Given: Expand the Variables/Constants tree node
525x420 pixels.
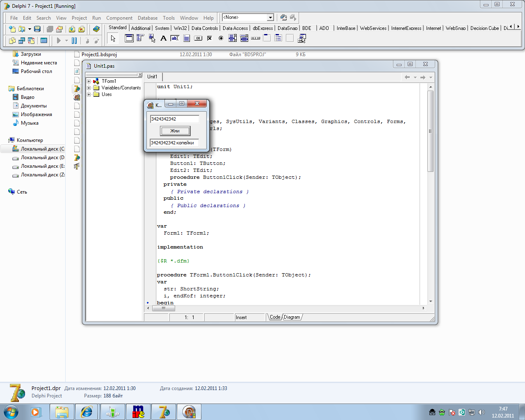Looking at the screenshot, I should (89, 88).
